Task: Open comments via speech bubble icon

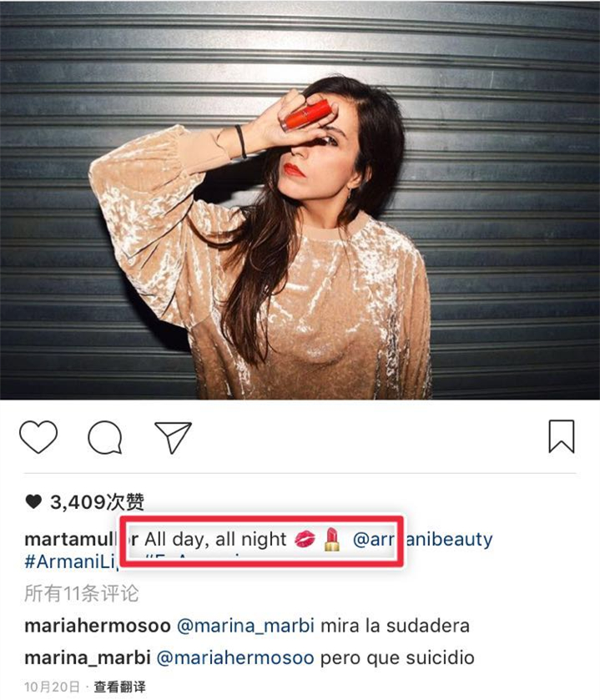Action: [x=105, y=437]
